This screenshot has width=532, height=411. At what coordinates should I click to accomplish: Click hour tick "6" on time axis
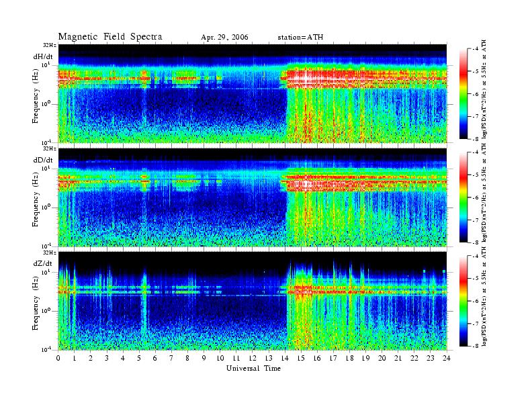click(155, 358)
